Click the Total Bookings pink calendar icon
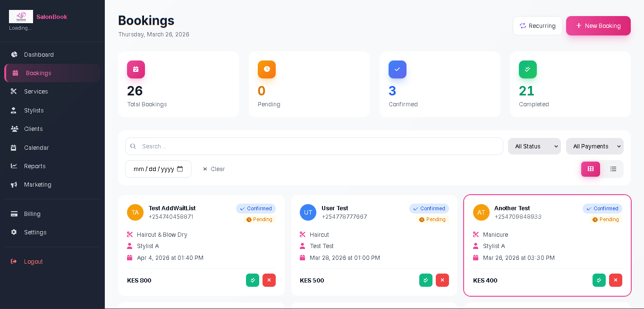This screenshot has width=644, height=309. pyautogui.click(x=136, y=69)
